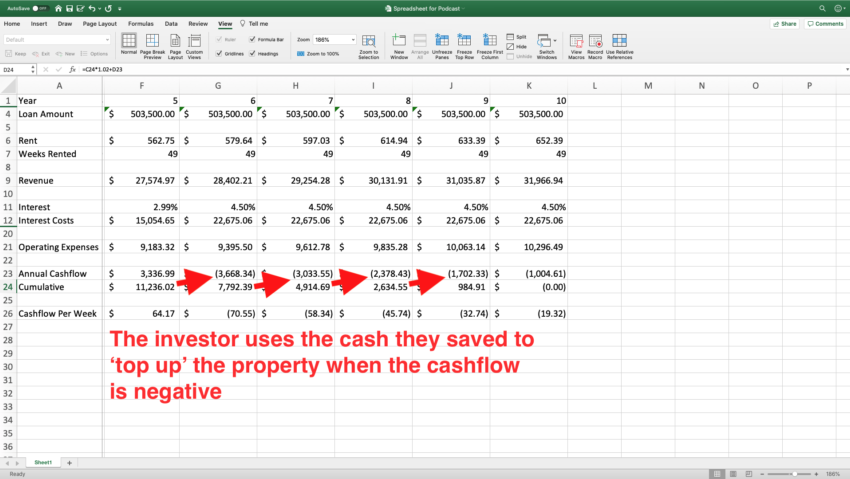Open the Home icon in title bar
Image resolution: width=850 pixels, height=479 pixels.
[x=59, y=8]
